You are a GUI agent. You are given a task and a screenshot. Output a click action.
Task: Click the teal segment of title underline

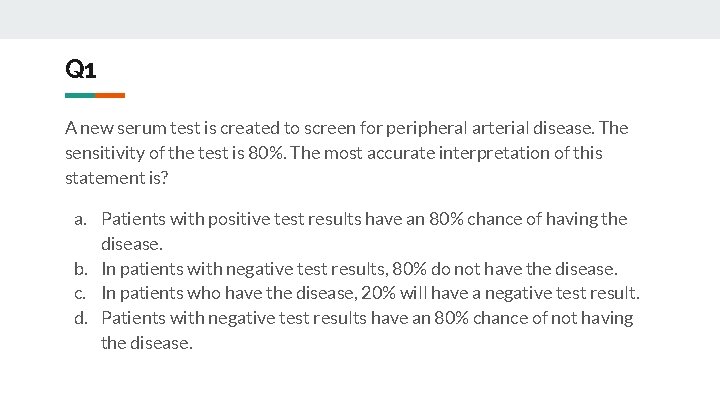tap(80, 96)
